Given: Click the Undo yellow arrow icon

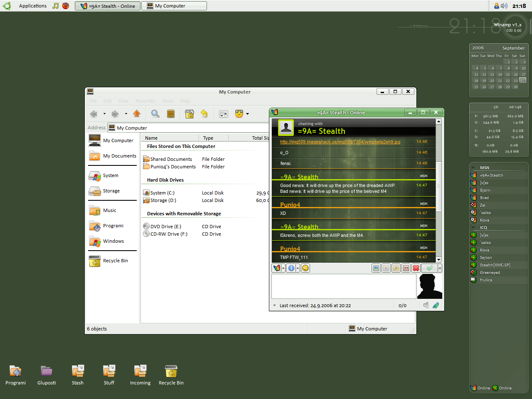Looking at the screenshot, I should (204, 114).
